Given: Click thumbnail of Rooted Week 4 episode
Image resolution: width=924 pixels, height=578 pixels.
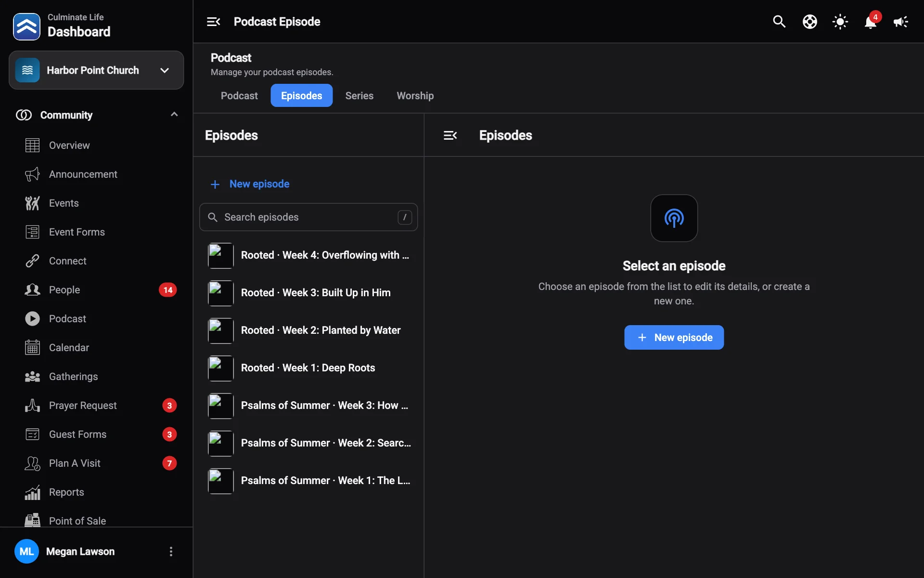Looking at the screenshot, I should (221, 256).
